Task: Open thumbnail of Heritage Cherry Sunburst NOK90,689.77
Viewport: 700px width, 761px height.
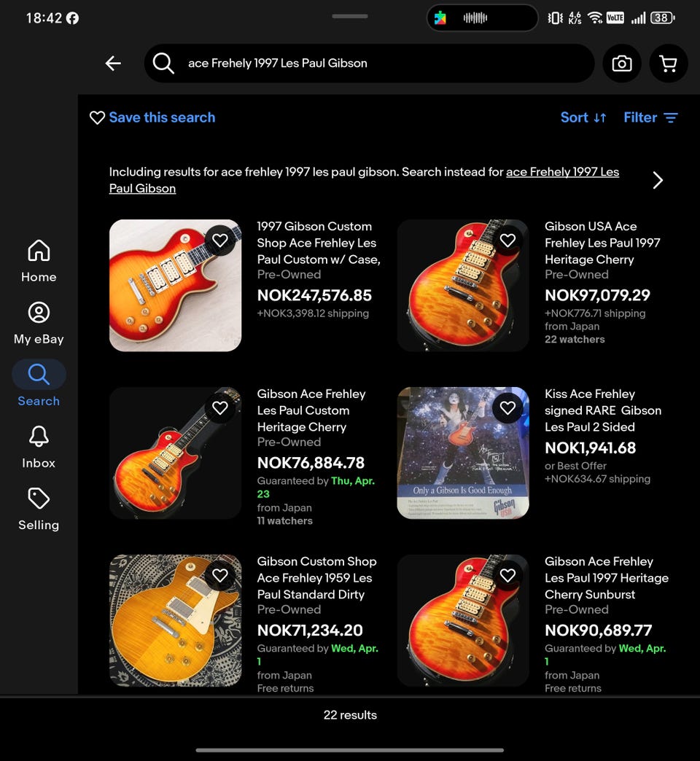Action: (x=463, y=620)
